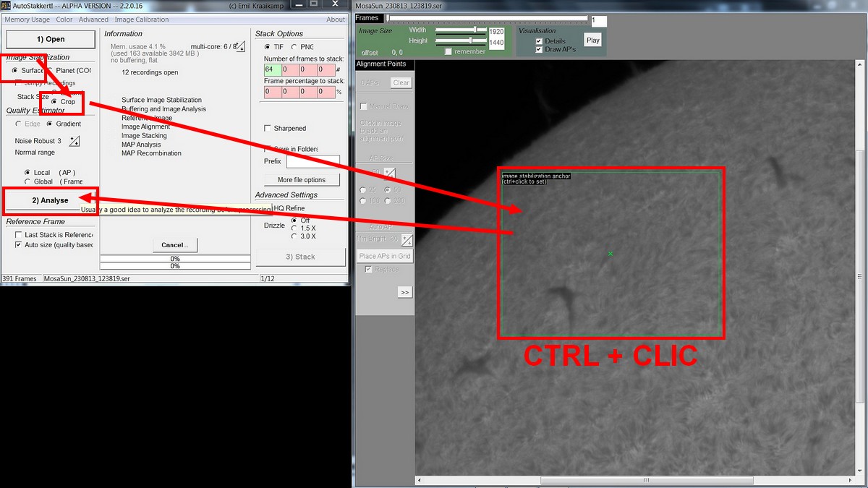868x488 pixels.
Task: Click first frame percentage field
Action: pyautogui.click(x=272, y=92)
